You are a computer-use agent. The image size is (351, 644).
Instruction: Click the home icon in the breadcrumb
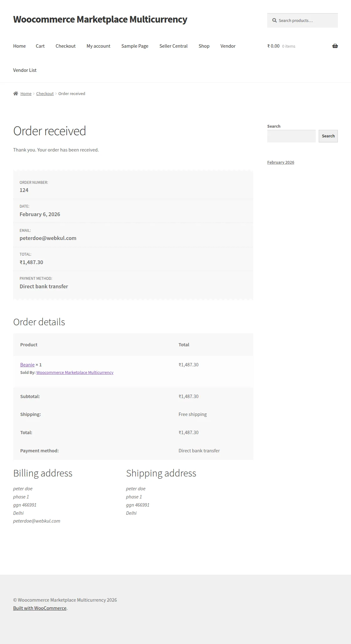pos(15,93)
